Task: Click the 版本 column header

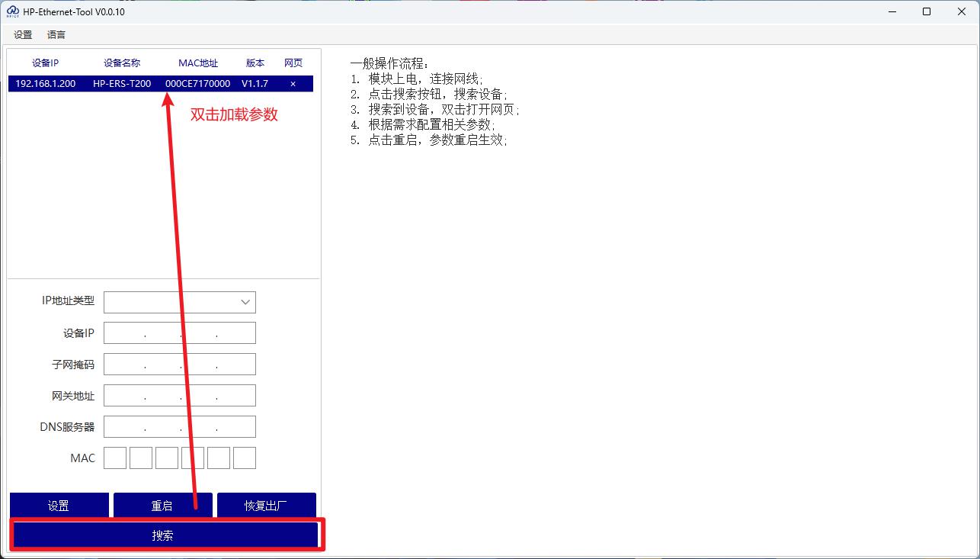Action: (255, 63)
